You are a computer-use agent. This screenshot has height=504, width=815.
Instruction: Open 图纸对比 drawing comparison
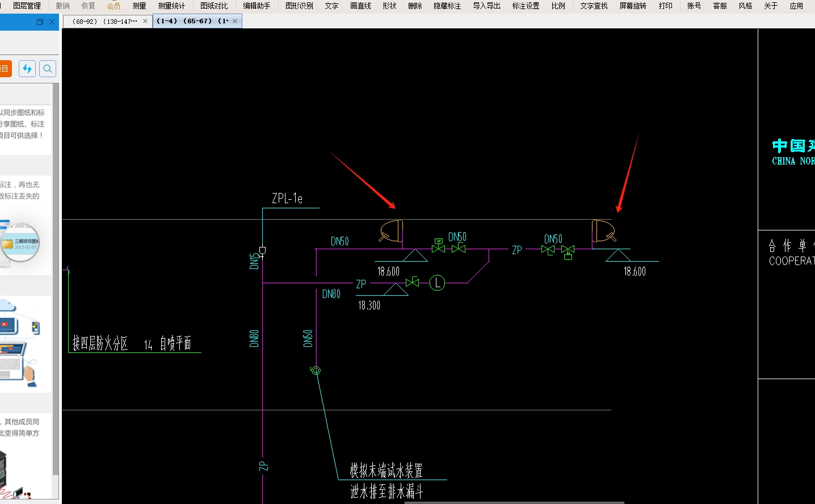214,6
